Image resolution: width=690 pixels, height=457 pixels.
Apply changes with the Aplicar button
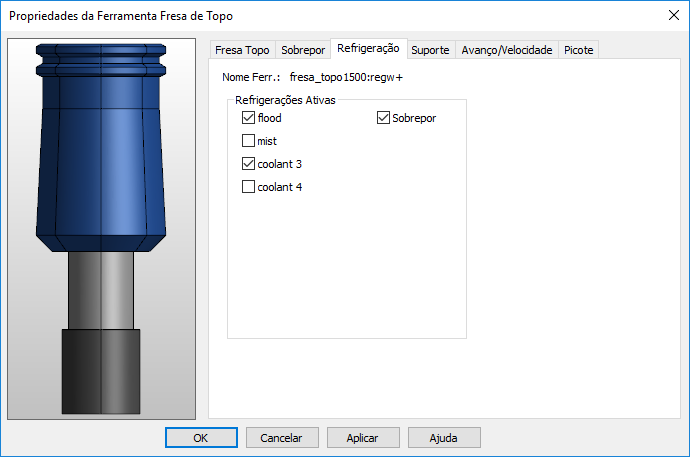(363, 438)
